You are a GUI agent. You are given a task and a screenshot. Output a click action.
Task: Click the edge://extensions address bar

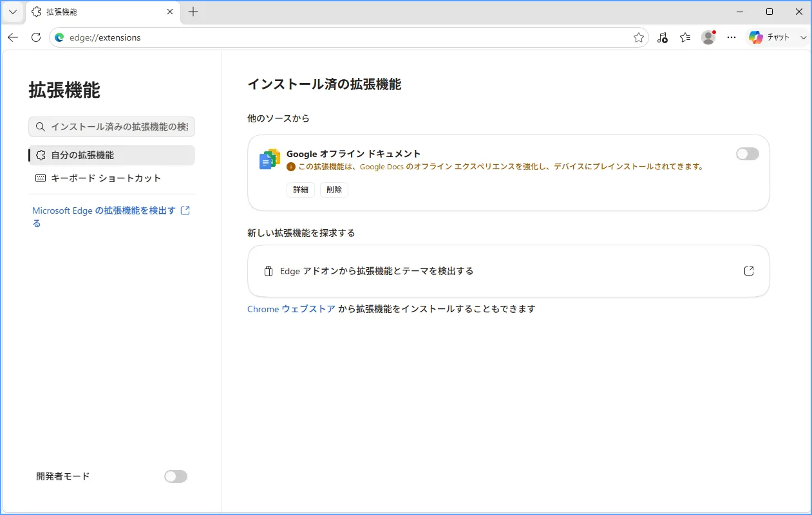[x=348, y=37]
